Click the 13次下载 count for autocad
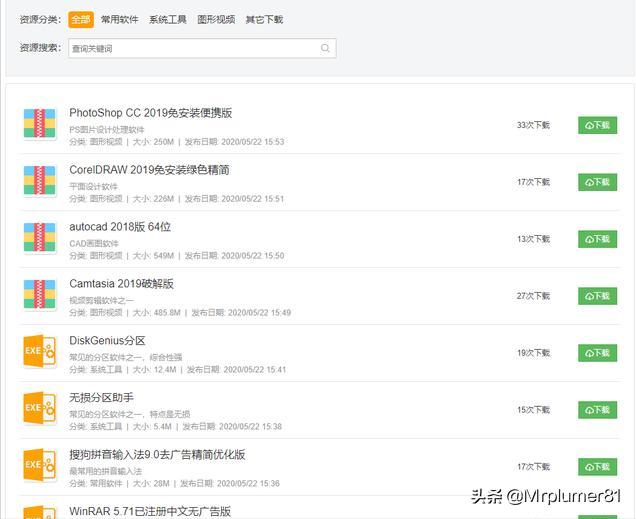 coord(533,239)
